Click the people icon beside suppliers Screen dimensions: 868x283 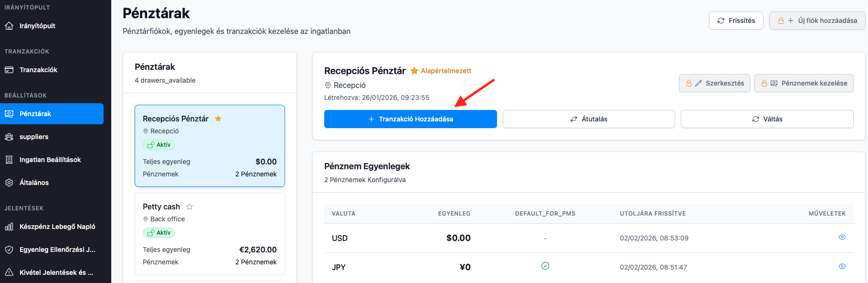(9, 137)
